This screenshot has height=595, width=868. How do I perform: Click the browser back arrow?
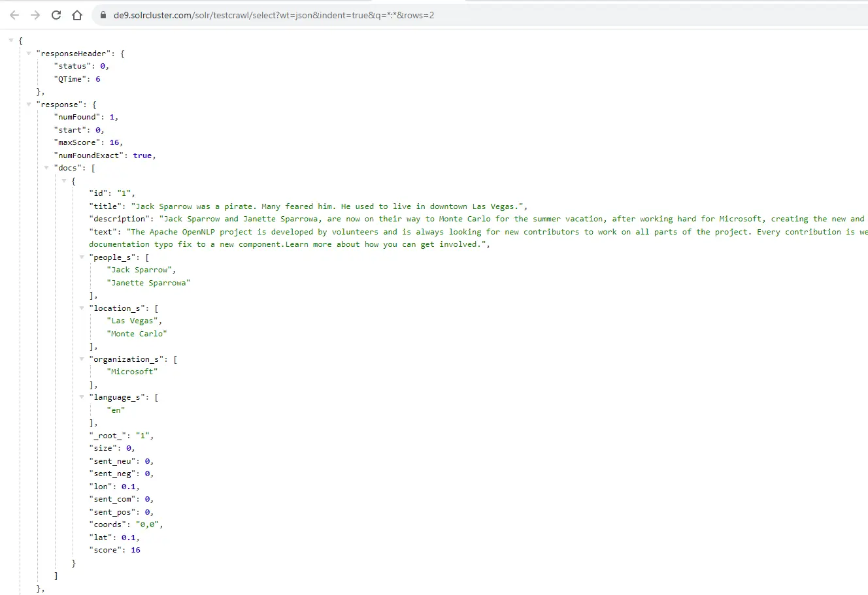tap(14, 15)
